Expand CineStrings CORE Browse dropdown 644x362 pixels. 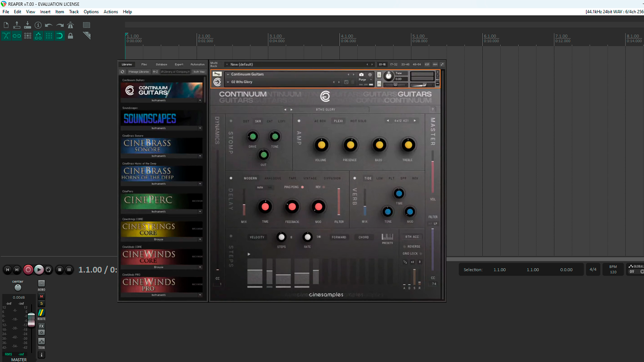(x=200, y=239)
